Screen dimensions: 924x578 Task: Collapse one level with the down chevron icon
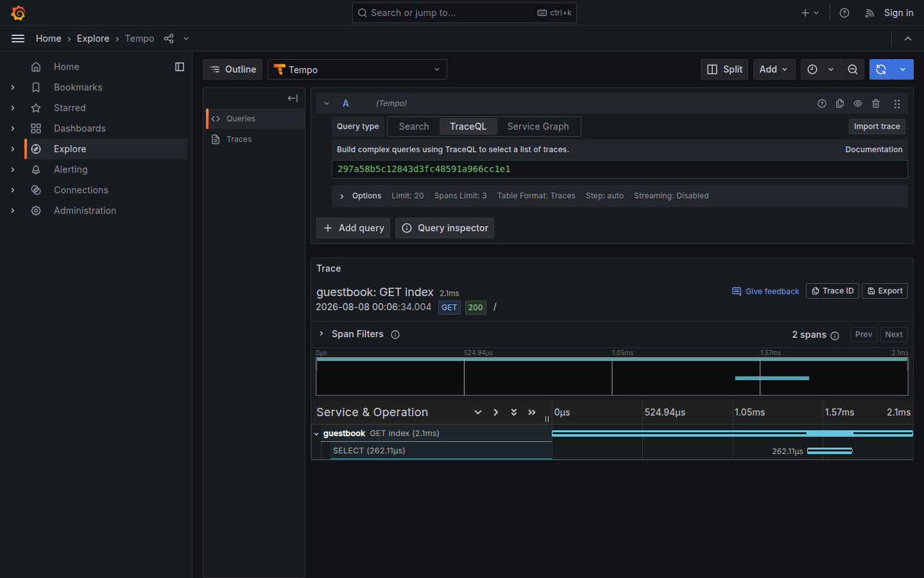click(478, 412)
